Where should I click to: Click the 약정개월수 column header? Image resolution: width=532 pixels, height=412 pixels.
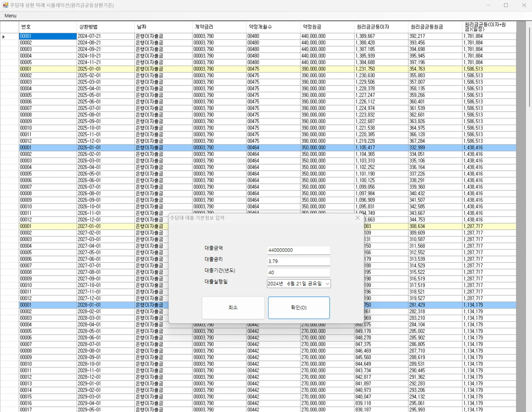(x=273, y=27)
